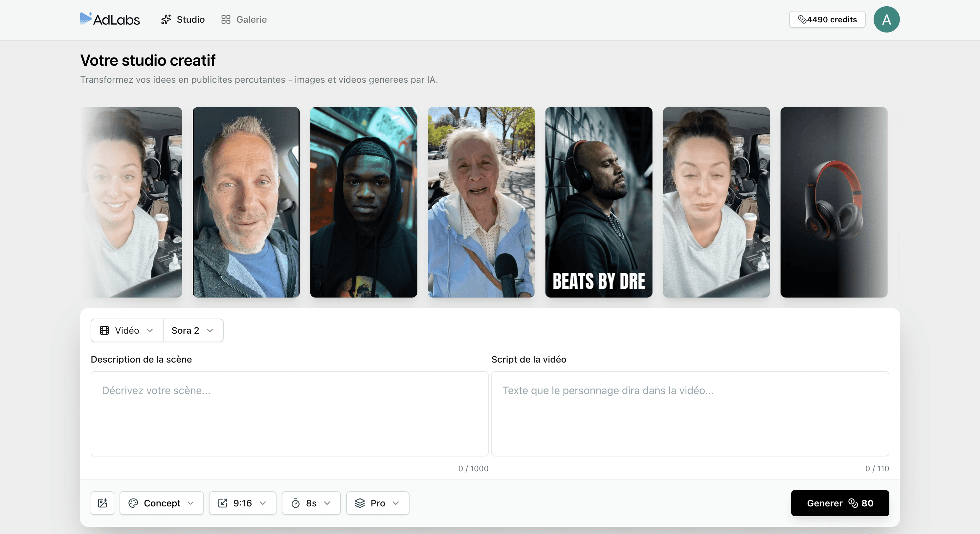This screenshot has height=534, width=980.
Task: Click the Studio sparkle icon
Action: pyautogui.click(x=166, y=19)
